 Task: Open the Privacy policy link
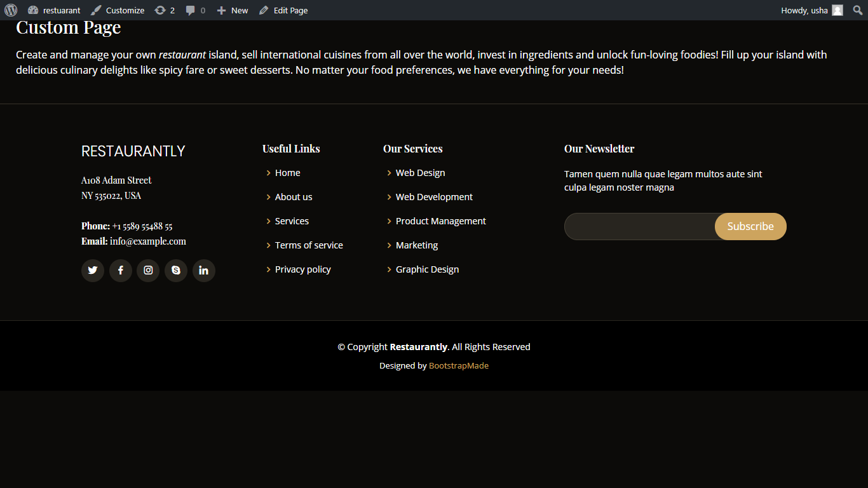(x=303, y=269)
